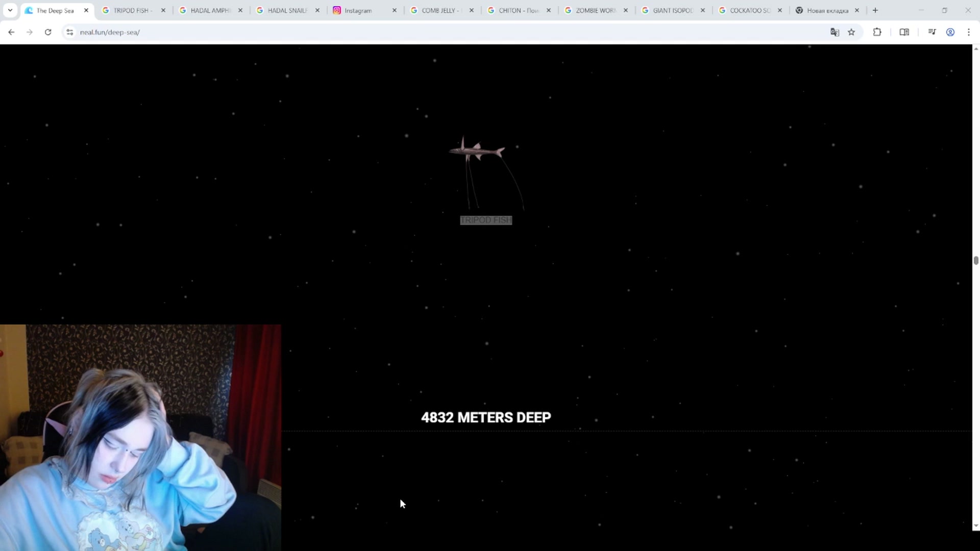Click the 4832 METERS DEEP text
The height and width of the screenshot is (551, 980).
(x=486, y=417)
